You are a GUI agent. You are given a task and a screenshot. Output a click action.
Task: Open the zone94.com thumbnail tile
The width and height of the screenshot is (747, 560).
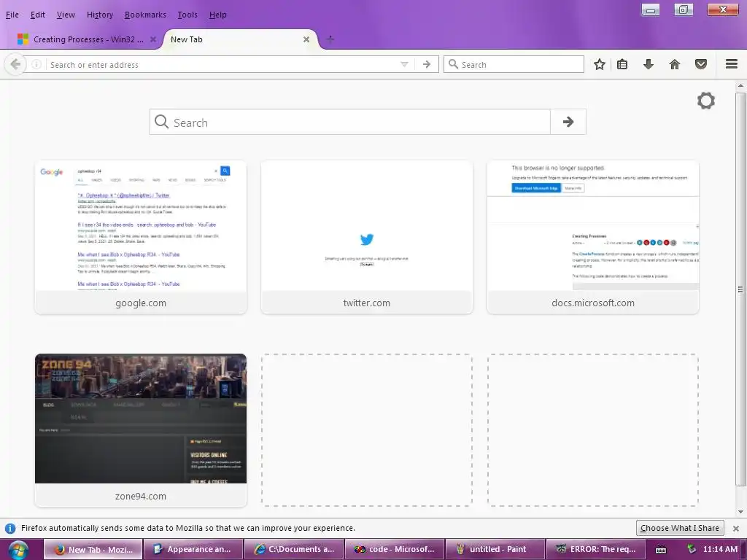click(x=141, y=430)
